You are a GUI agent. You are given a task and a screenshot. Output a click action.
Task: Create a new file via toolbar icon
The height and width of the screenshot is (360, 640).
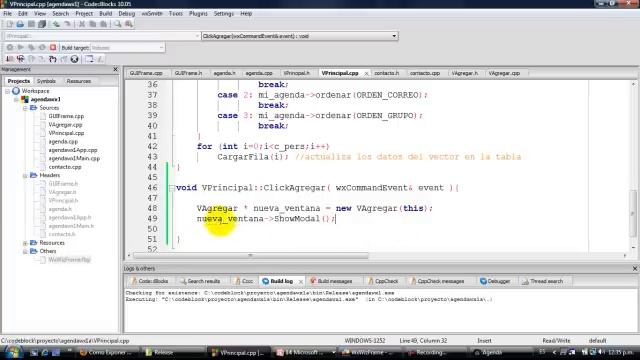tap(9, 24)
